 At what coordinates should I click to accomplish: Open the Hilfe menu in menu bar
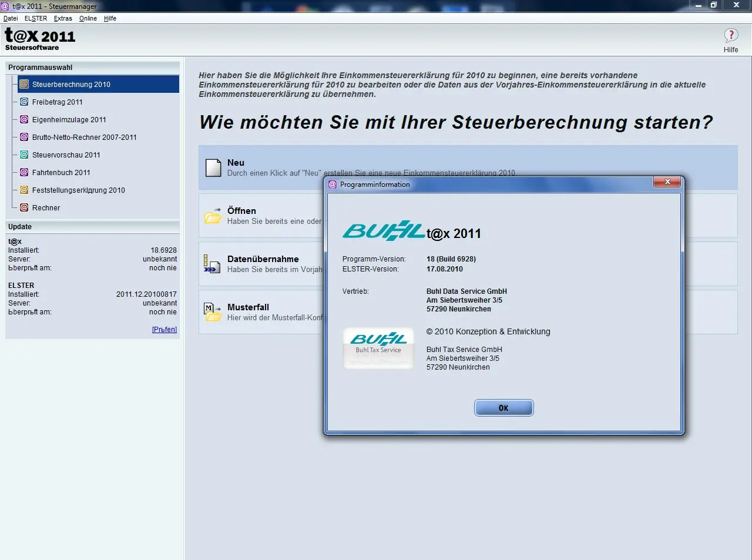click(110, 18)
